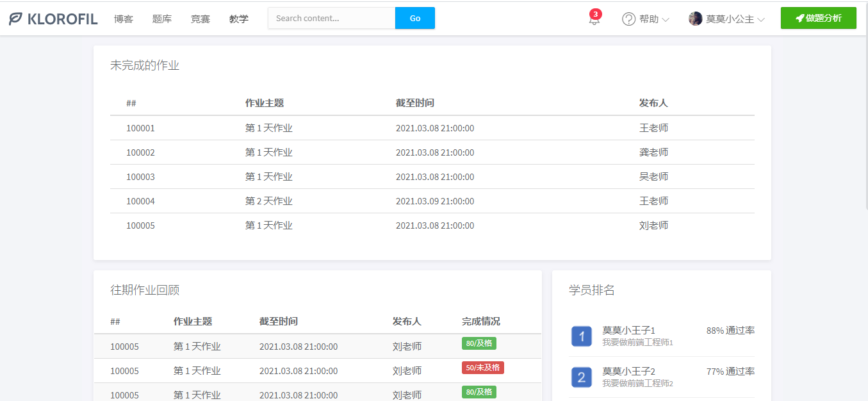This screenshot has width=868, height=401.
Task: Click the 50/未及格 red status badge
Action: pos(483,368)
